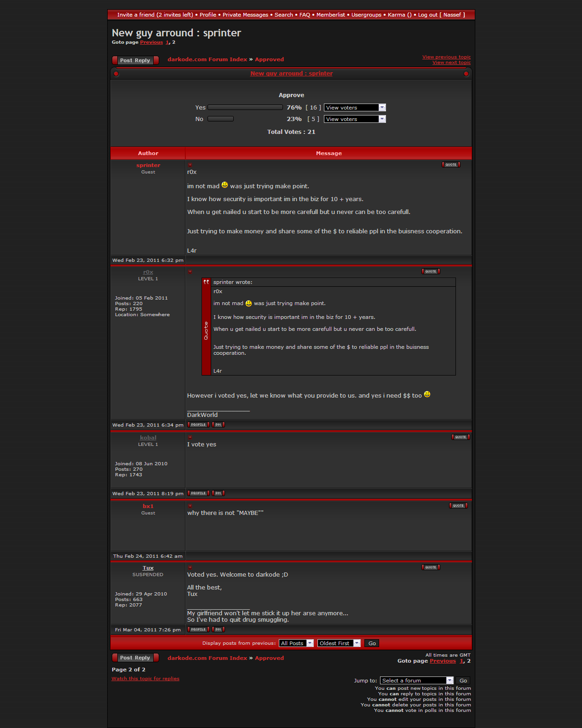Open kobal's Profile icon button

(x=198, y=493)
